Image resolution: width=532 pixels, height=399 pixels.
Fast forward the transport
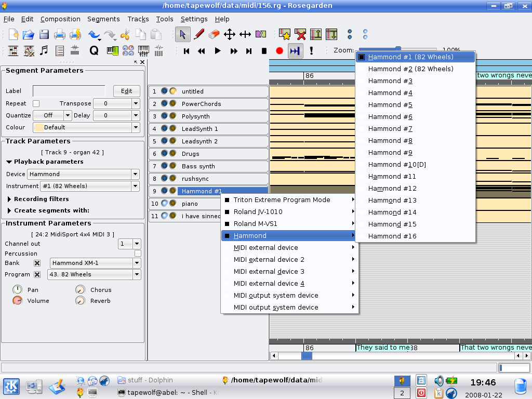click(x=234, y=51)
